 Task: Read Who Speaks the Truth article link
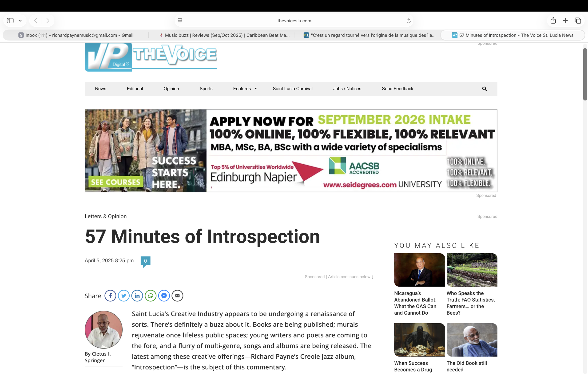(471, 303)
